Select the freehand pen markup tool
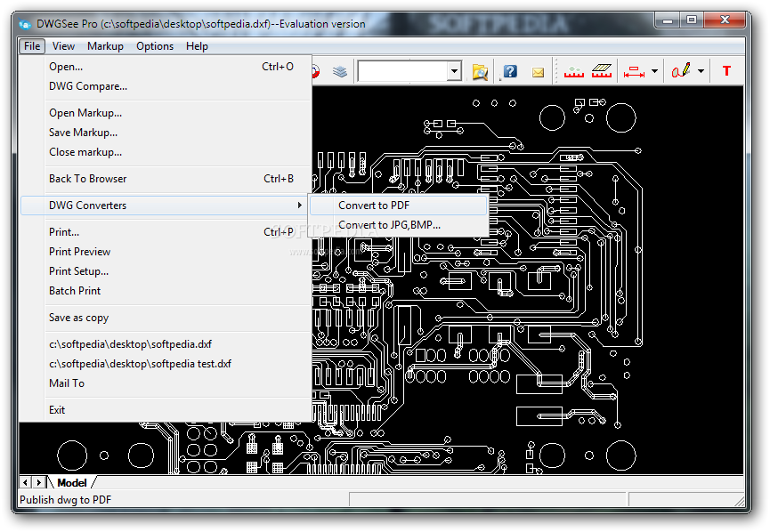The image size is (770, 532). coord(681,71)
